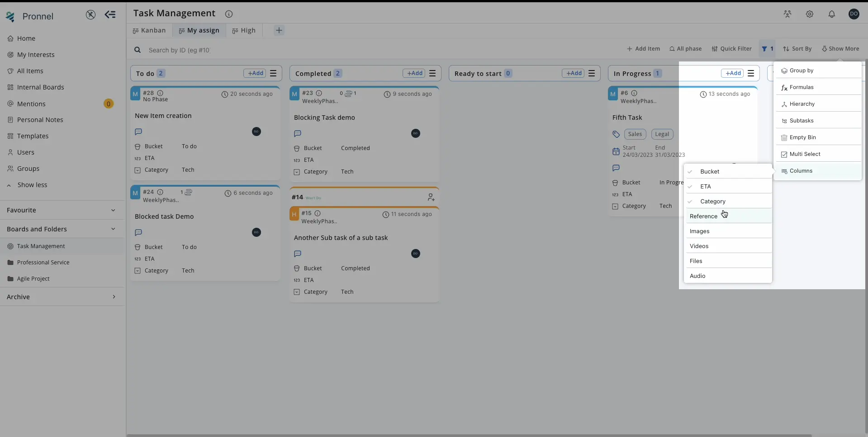Image resolution: width=868 pixels, height=437 pixels.
Task: Collapse the sidebar with the arrow icon
Action: click(110, 15)
